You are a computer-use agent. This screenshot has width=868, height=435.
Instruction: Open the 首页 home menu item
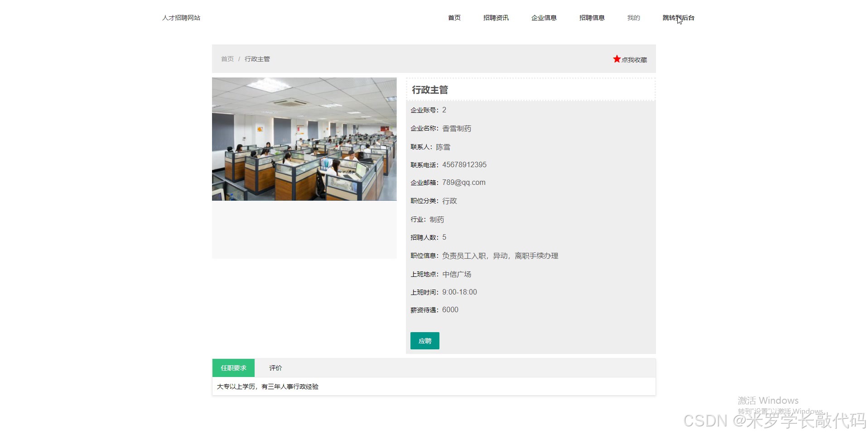(453, 18)
